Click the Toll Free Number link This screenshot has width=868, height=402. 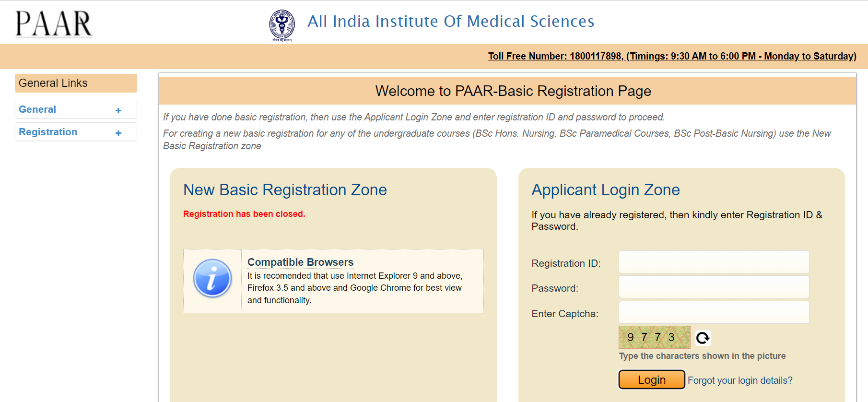tap(672, 56)
